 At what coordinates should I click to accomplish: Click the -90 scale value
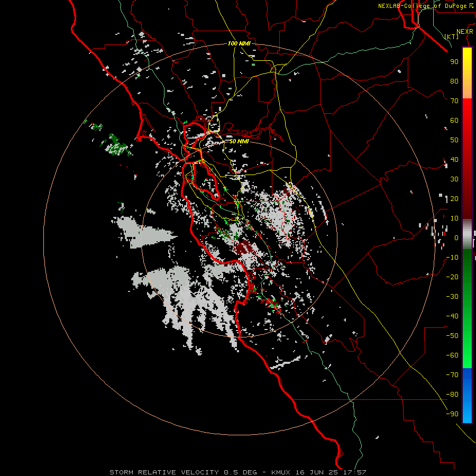pos(452,414)
